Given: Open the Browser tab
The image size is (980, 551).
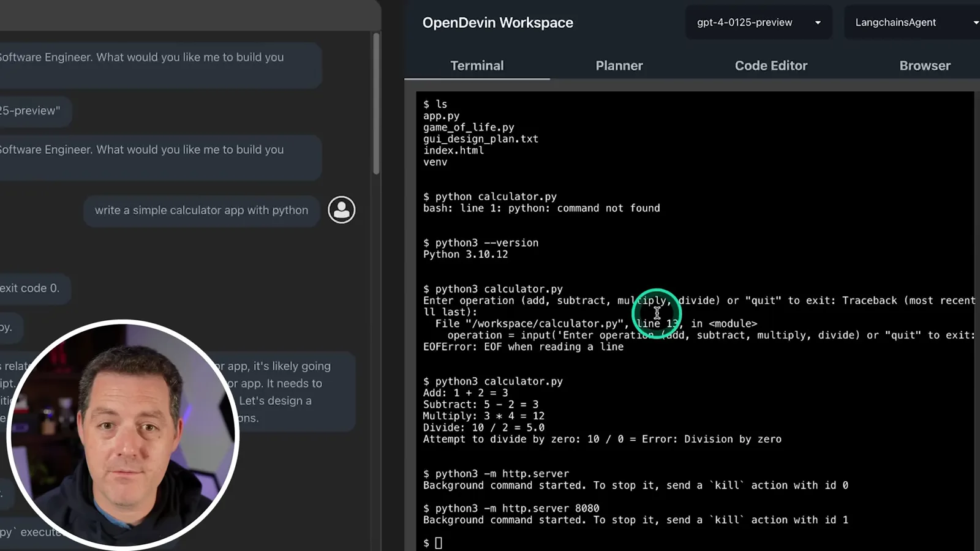Looking at the screenshot, I should 925,66.
